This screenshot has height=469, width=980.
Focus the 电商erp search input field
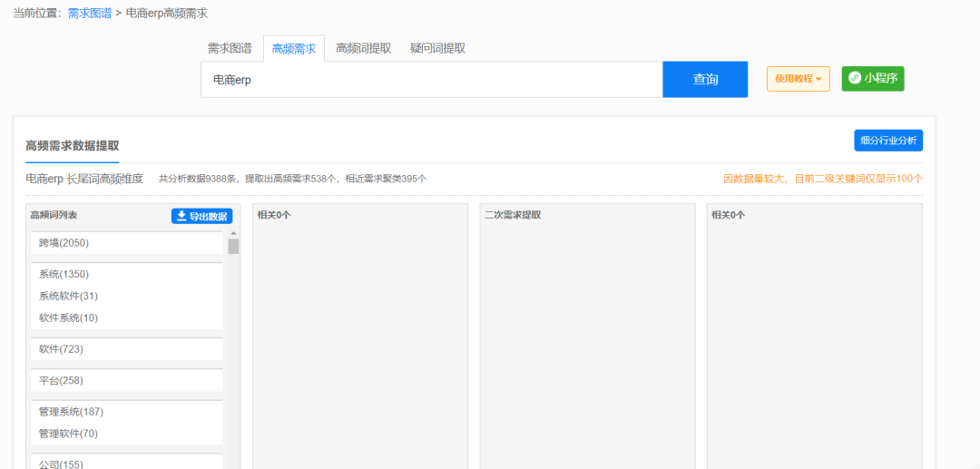[x=432, y=79]
